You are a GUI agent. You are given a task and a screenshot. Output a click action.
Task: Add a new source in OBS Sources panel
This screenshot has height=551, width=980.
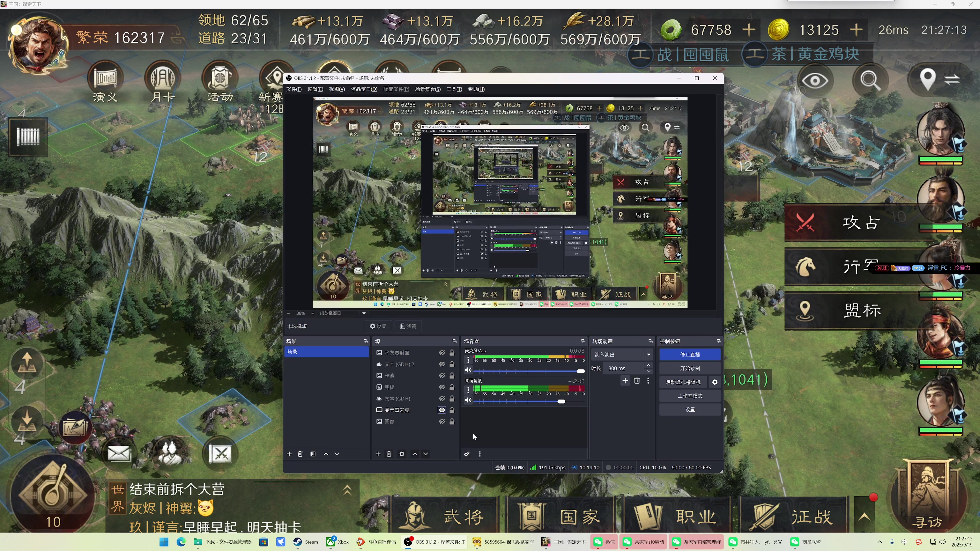[378, 454]
